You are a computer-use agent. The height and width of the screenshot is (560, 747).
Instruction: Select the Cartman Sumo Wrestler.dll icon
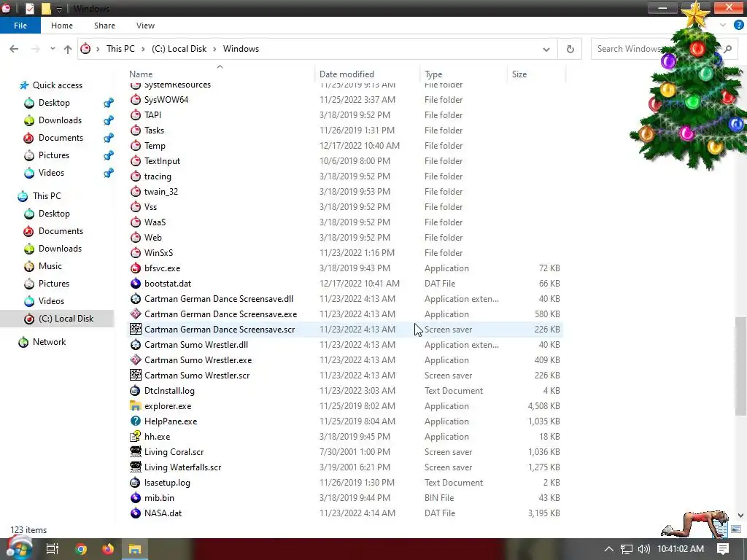click(136, 345)
